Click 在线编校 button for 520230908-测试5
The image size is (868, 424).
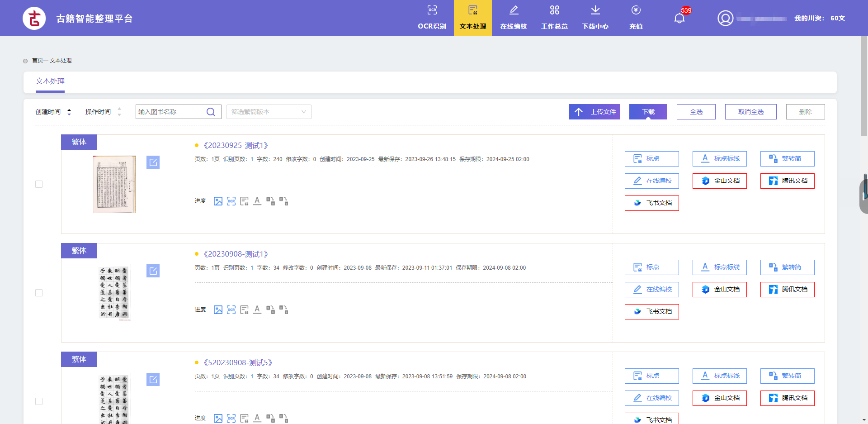[x=651, y=398]
